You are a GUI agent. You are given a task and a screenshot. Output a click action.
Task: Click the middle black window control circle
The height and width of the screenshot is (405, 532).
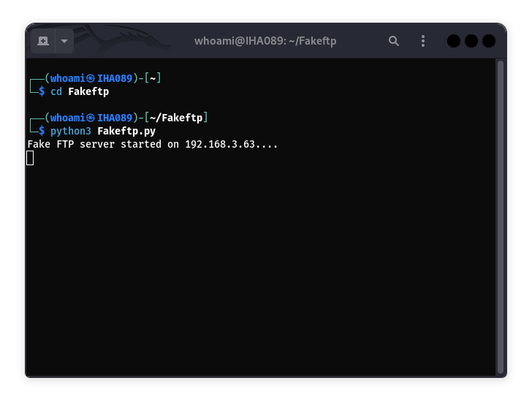[x=471, y=41]
